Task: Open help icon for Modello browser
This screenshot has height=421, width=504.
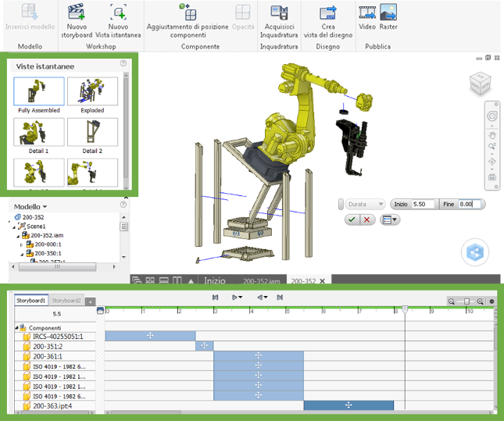Action: [123, 205]
